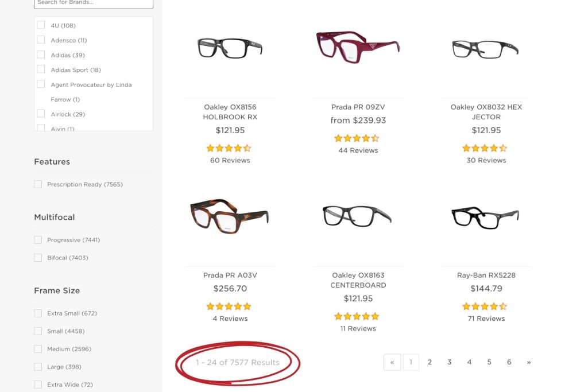Click the Ray-Ban RX5228 product photo
Screen dimensions: 588x392
[x=485, y=217]
